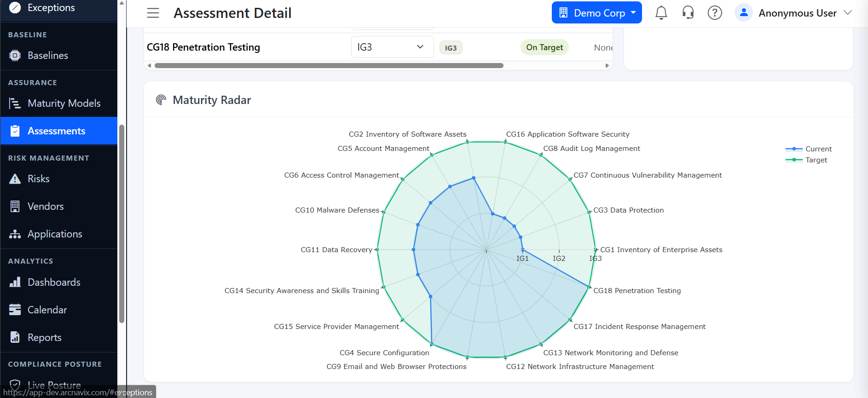
Task: Open Dashboards from the sidebar
Action: (58, 282)
